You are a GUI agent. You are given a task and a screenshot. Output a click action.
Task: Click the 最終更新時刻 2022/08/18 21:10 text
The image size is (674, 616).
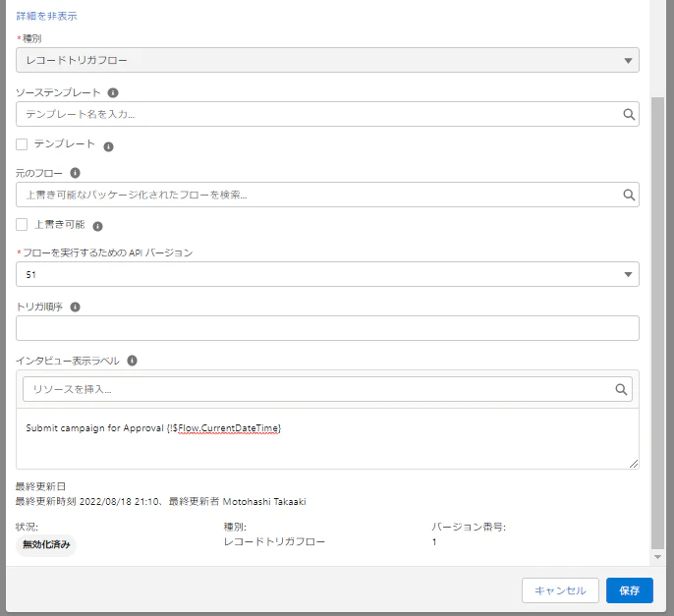click(86, 502)
